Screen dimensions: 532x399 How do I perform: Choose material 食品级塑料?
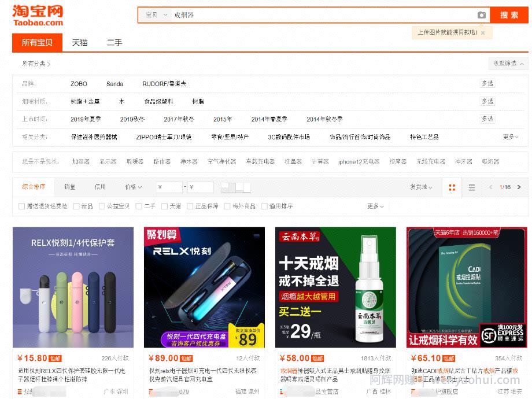click(159, 101)
